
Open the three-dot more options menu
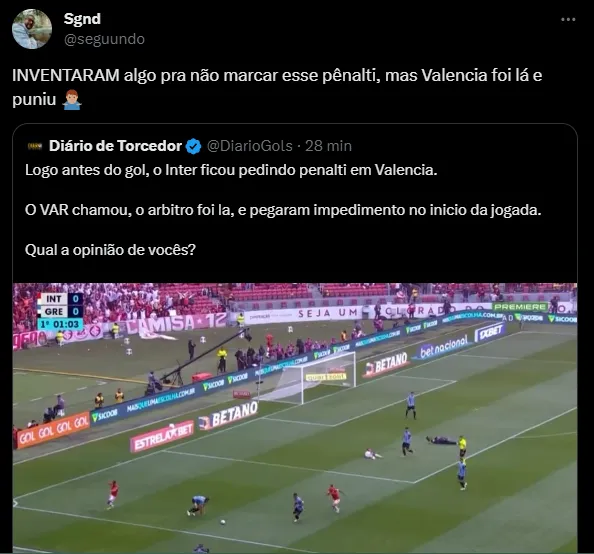pos(568,19)
